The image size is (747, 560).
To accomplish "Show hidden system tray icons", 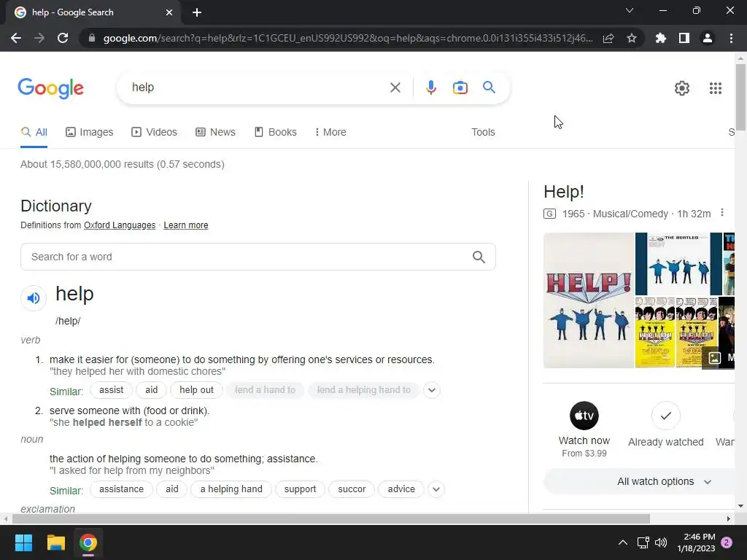I will coord(623,542).
